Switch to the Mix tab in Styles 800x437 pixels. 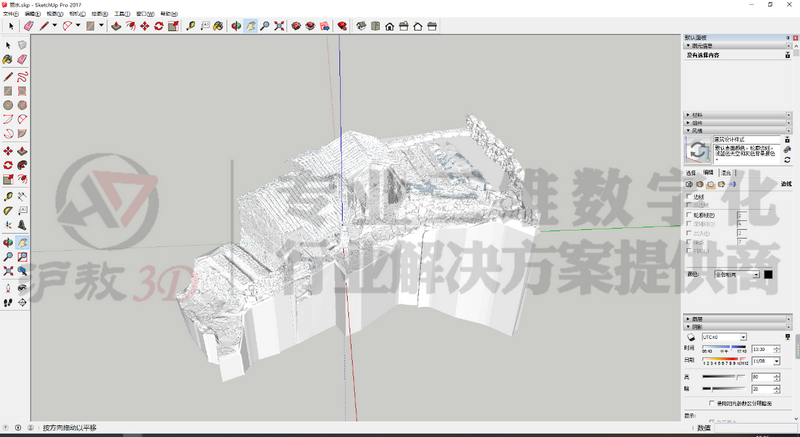click(x=726, y=173)
